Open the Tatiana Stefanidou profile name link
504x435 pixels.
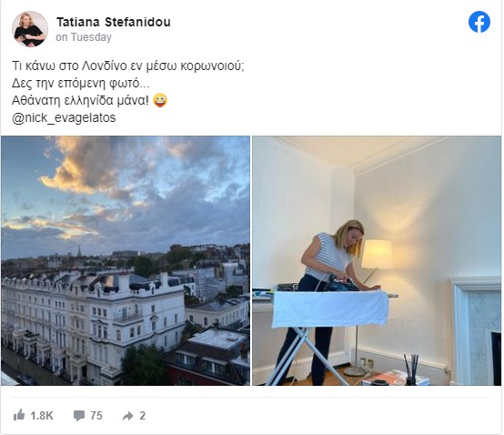point(114,22)
